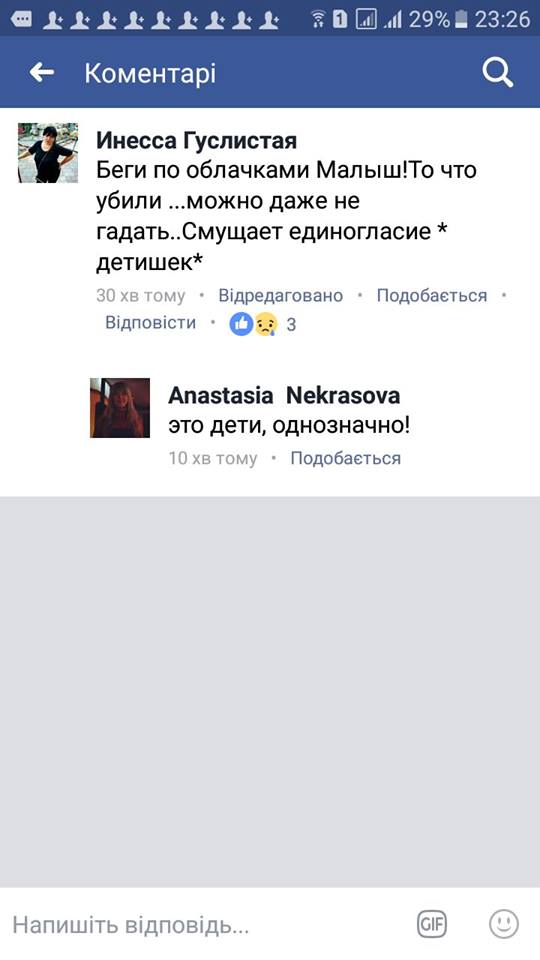The image size is (540, 960).
Task: Open the Відредаговано edit history
Action: pyautogui.click(x=280, y=296)
